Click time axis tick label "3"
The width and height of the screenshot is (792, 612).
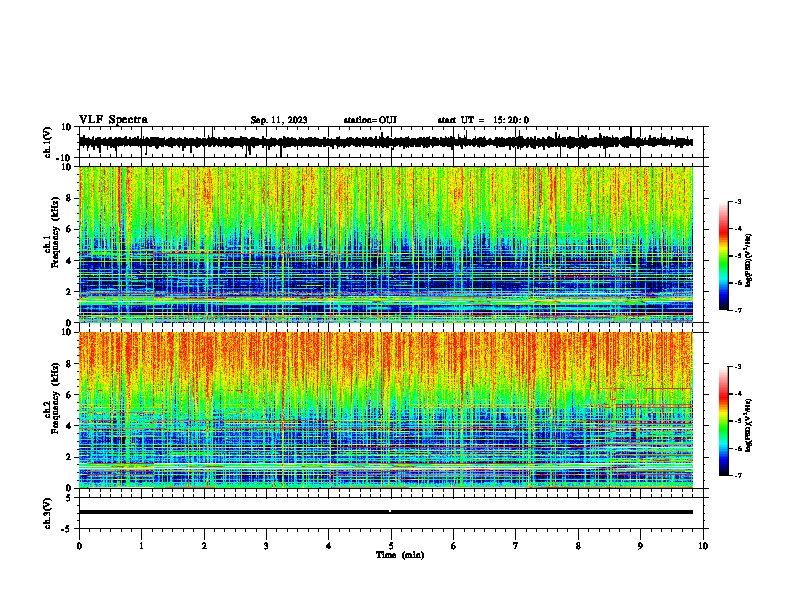point(266,546)
